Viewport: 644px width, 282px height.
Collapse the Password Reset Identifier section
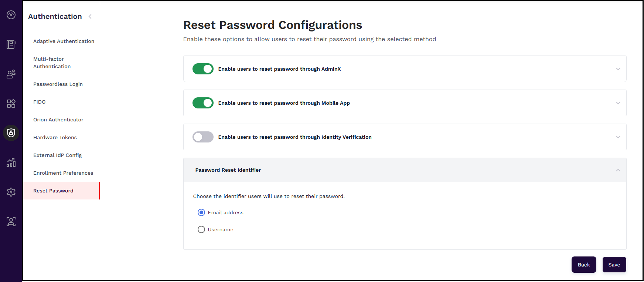point(618,170)
